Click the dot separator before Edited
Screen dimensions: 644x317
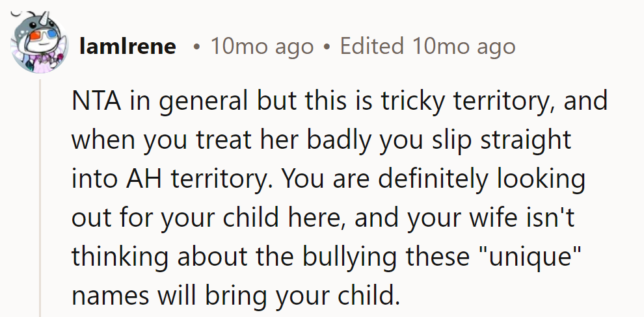pos(326,47)
